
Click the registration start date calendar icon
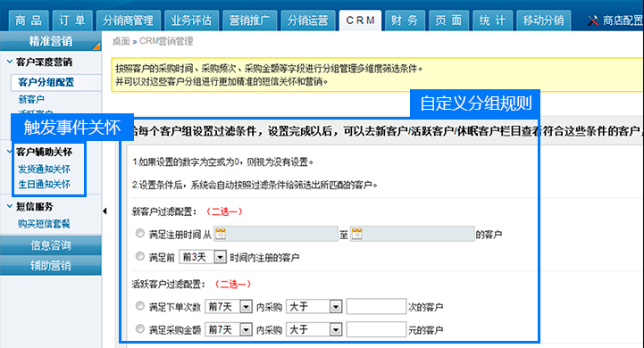click(x=221, y=234)
